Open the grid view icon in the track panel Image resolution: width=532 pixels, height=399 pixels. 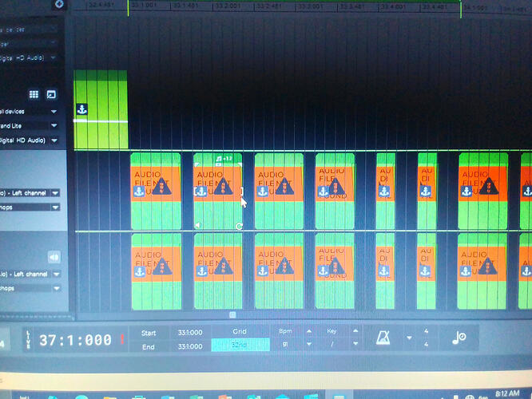pos(34,94)
